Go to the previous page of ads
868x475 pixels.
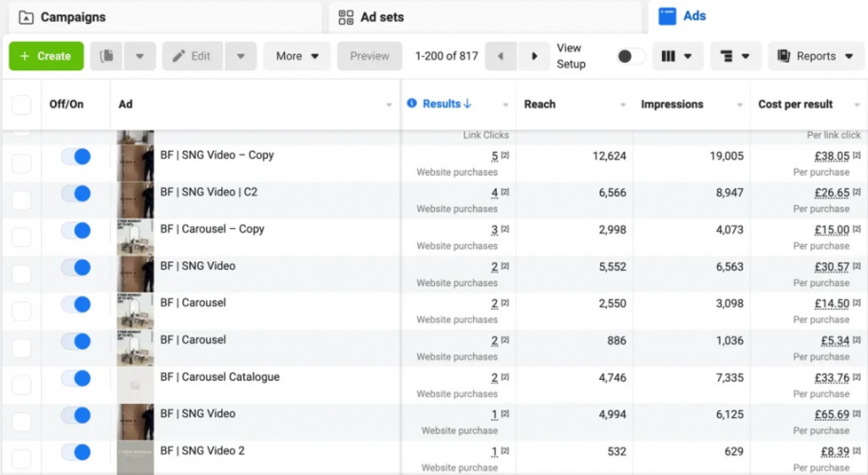[501, 56]
